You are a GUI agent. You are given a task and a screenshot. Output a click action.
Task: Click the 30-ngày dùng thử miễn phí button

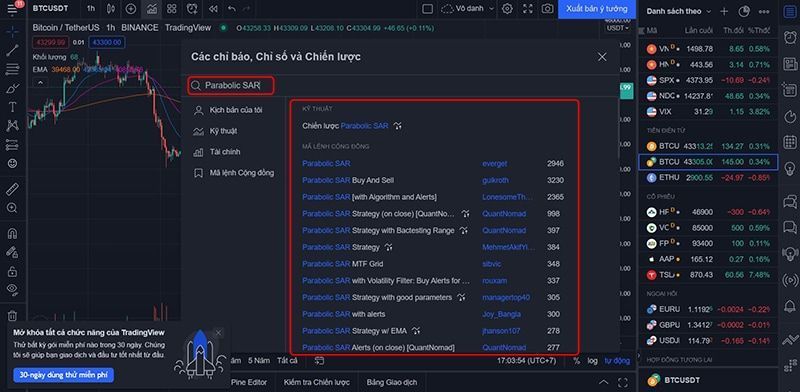click(x=64, y=375)
